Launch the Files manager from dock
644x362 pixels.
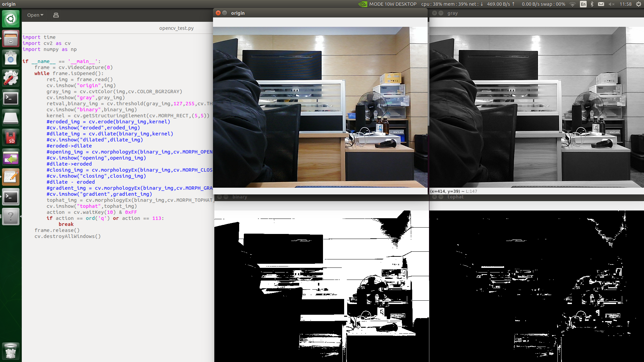(x=11, y=39)
